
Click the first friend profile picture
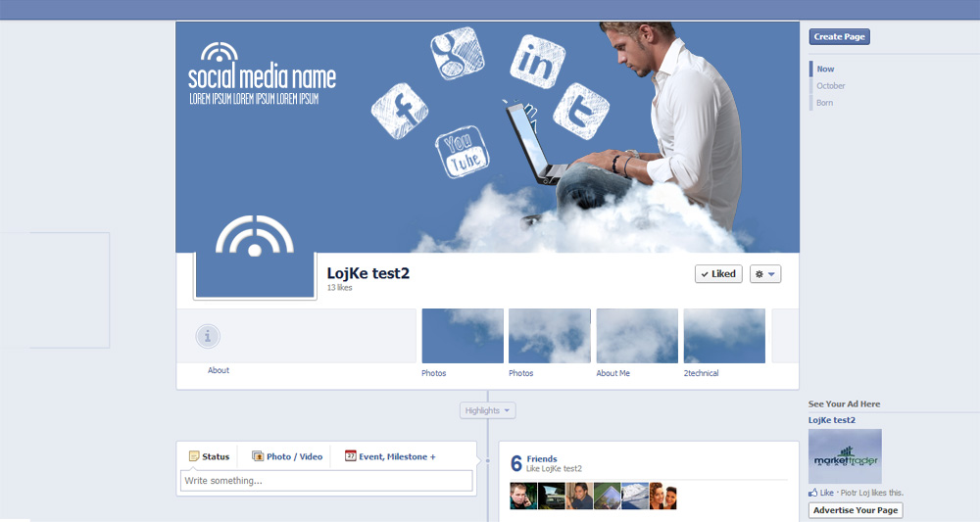(x=523, y=496)
